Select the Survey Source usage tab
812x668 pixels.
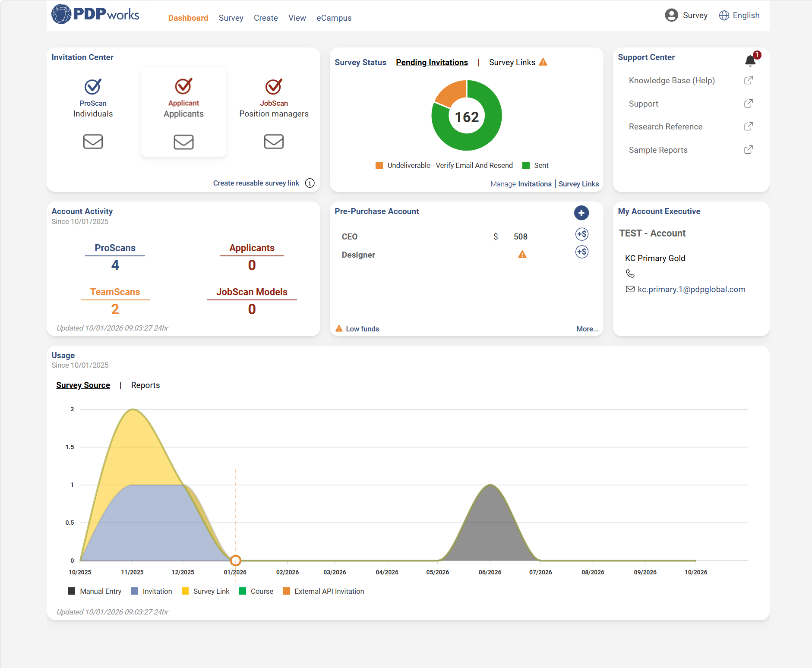(83, 385)
